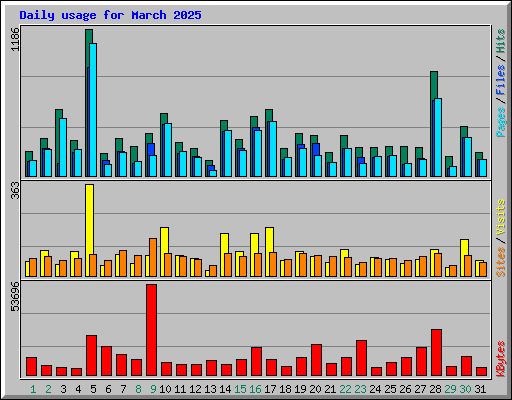Click the 'Visits' legend label
The height and width of the screenshot is (400, 512).
(x=501, y=217)
